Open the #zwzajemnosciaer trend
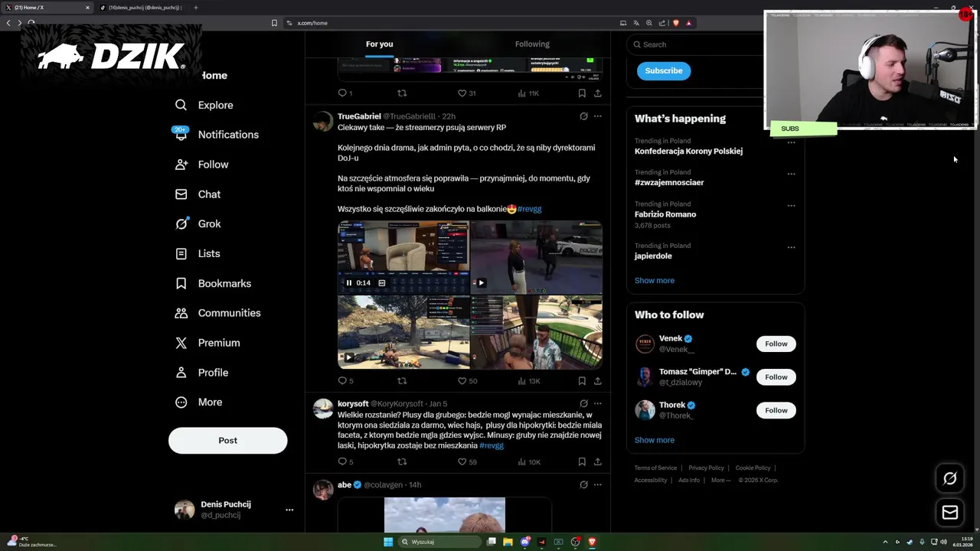980x551 pixels. click(669, 183)
